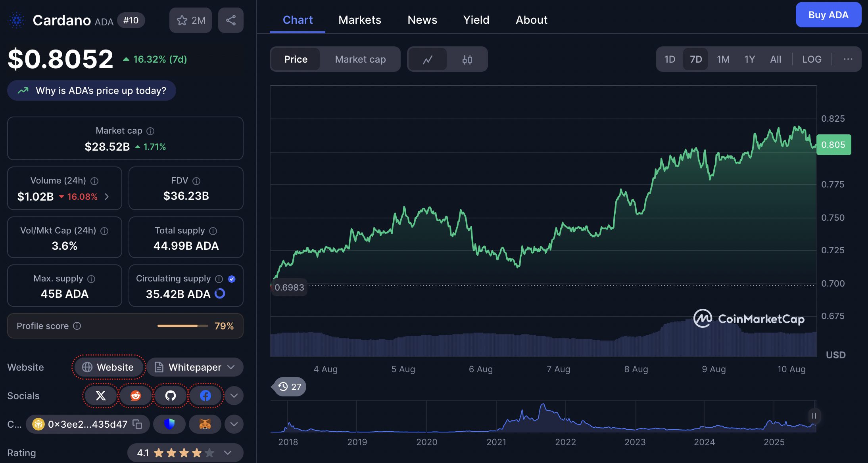Image resolution: width=868 pixels, height=463 pixels.
Task: Open 'Why is ADA's price up today?' link
Action: [91, 90]
